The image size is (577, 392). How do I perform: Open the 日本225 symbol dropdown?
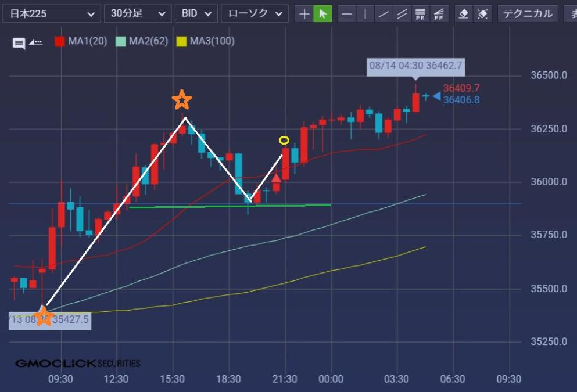51,14
